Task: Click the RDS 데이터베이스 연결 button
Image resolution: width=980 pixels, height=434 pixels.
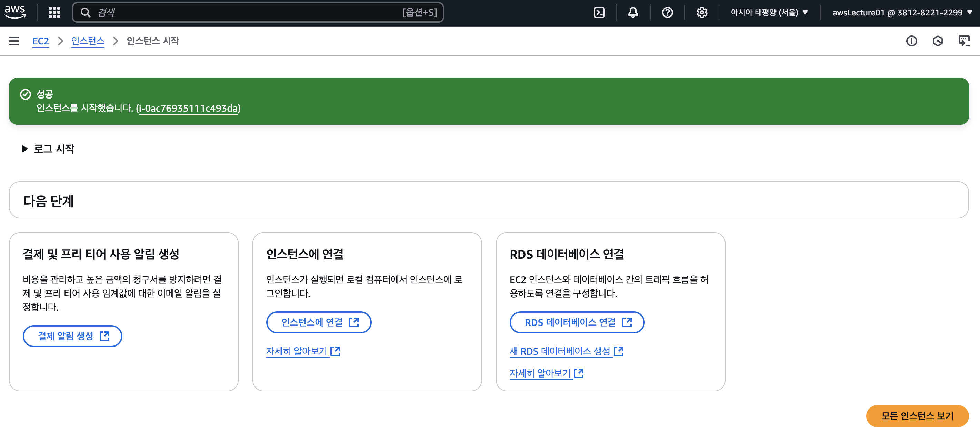Action: point(577,322)
